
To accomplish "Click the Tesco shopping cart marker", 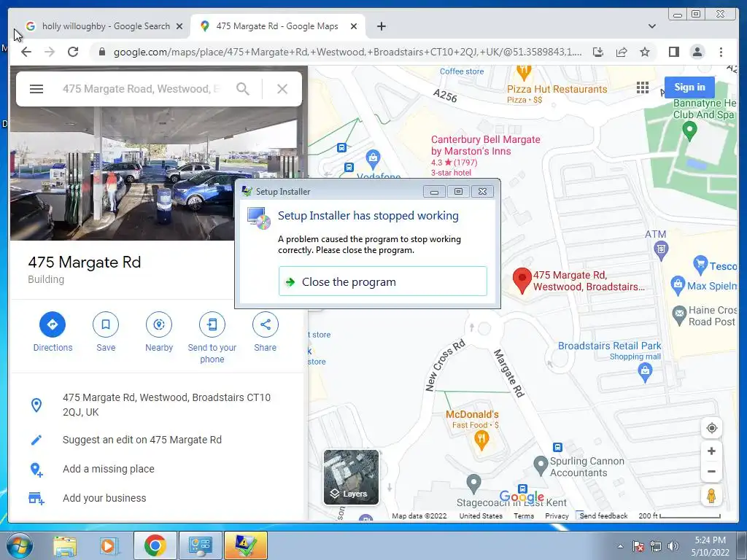I will [x=700, y=264].
